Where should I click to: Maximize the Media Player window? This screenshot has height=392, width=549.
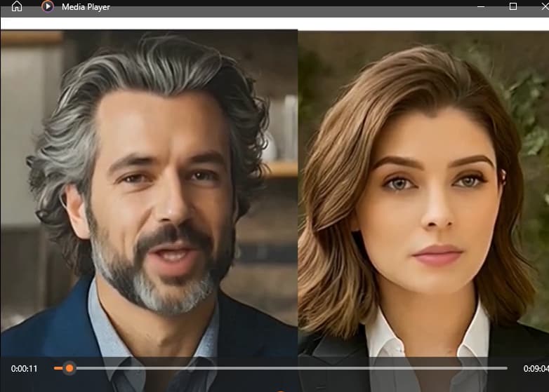(x=513, y=6)
